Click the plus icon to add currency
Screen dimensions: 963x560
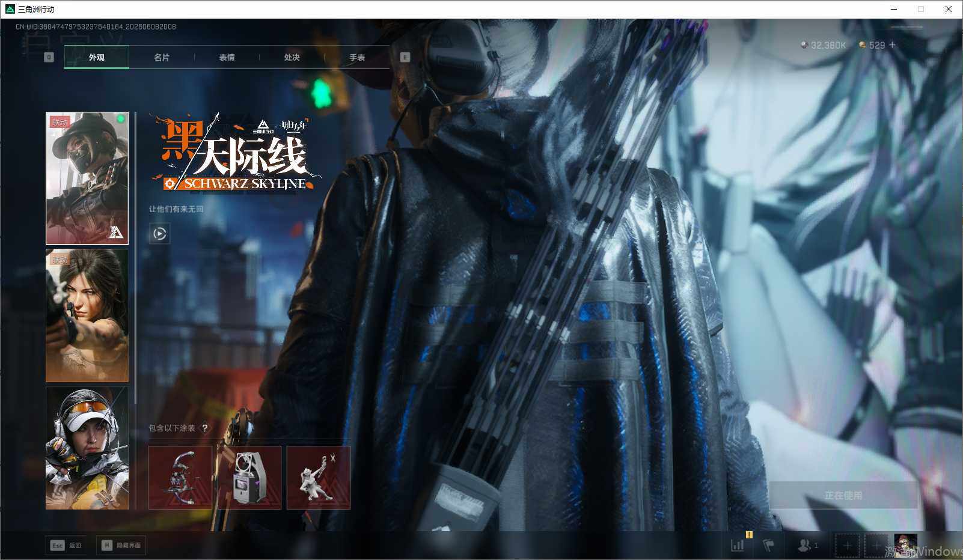click(x=892, y=45)
